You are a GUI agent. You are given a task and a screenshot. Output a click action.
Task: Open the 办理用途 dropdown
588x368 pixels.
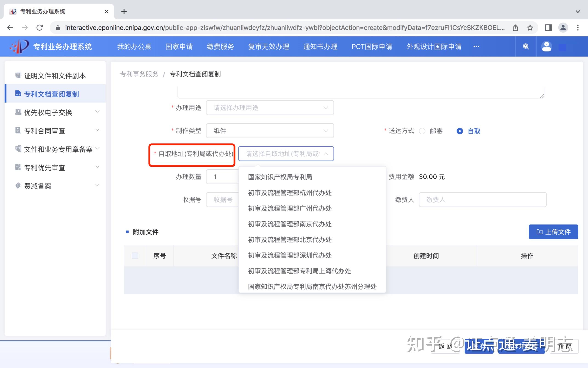click(x=270, y=108)
